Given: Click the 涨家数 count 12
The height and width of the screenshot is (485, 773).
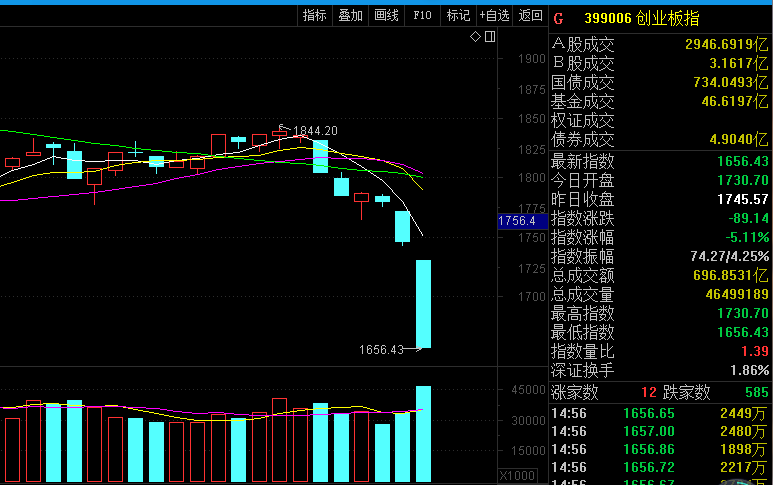Looking at the screenshot, I should tap(649, 392).
